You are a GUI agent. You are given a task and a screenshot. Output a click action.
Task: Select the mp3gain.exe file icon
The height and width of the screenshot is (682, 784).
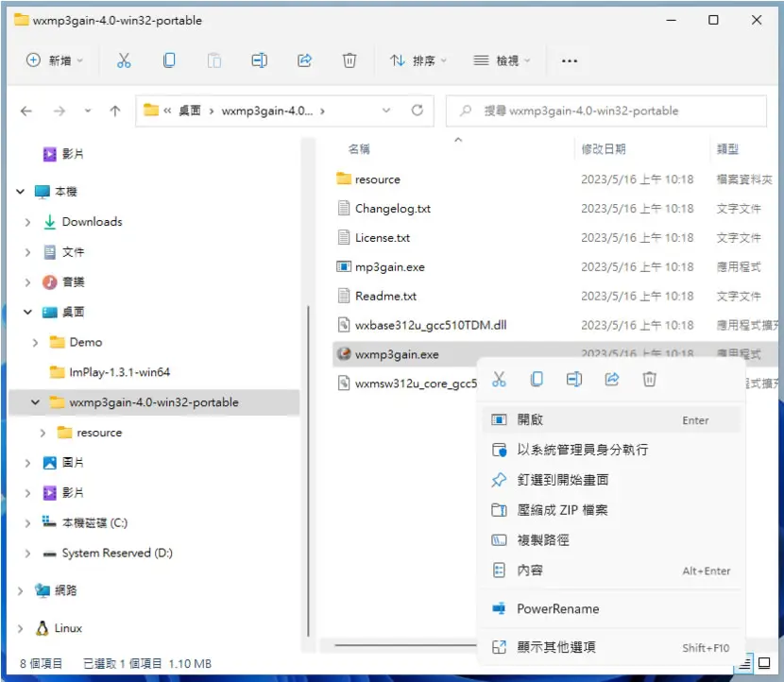pyautogui.click(x=344, y=266)
